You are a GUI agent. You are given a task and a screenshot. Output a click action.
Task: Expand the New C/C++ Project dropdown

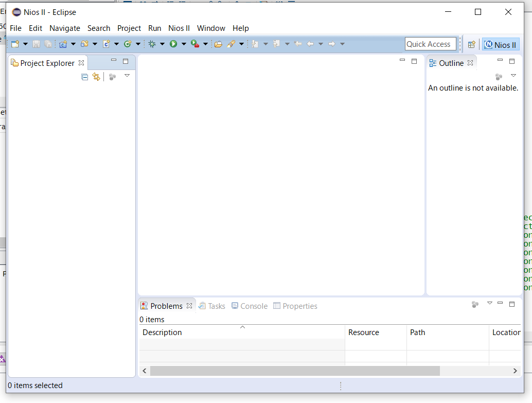pos(73,44)
